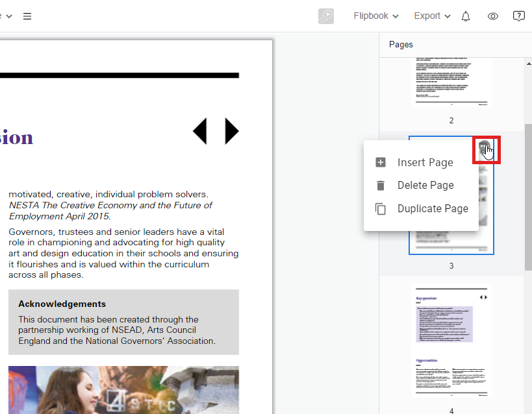
Task: Choose Insert Page from the menu
Action: tap(421, 162)
